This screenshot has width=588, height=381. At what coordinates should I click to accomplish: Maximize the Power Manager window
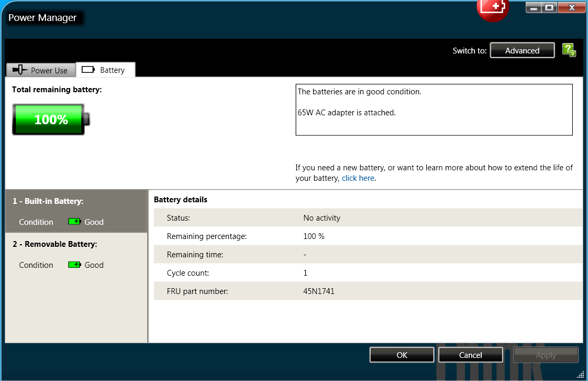(549, 8)
